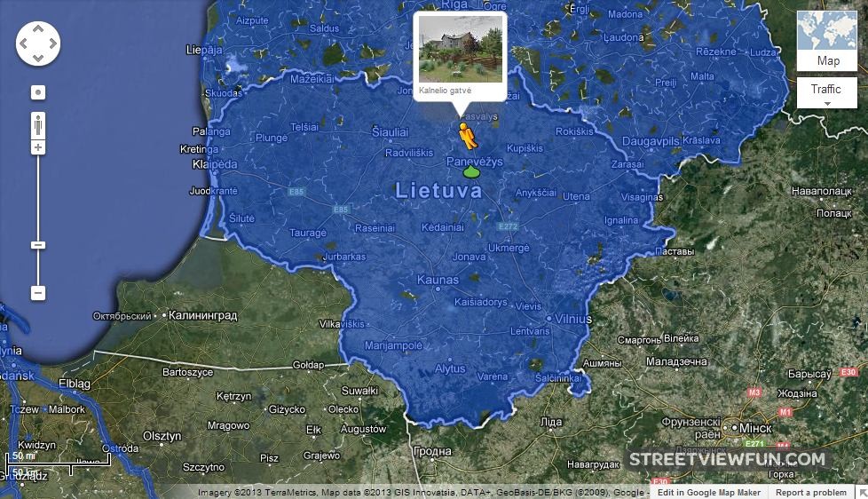Expand the Traffic layers dropdown
The image size is (868, 499).
826,93
